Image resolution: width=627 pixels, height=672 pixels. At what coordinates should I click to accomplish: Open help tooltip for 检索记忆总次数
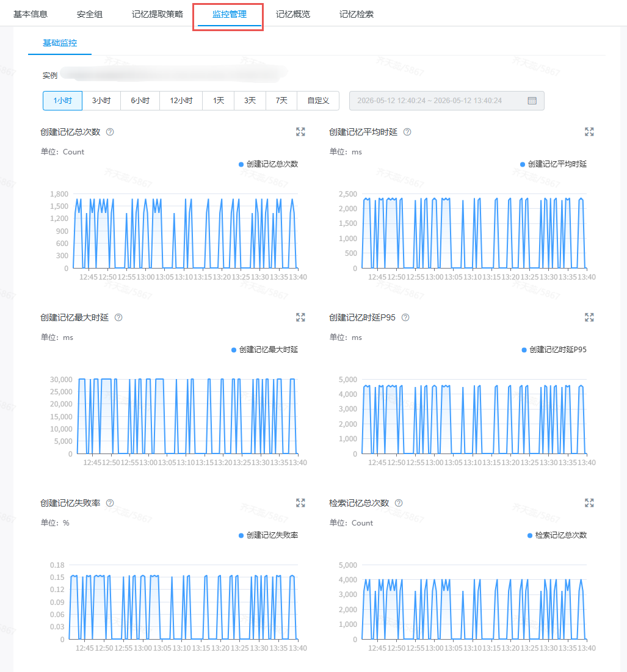(x=399, y=503)
